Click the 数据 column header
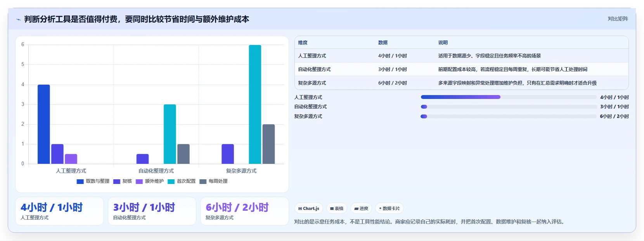The height and width of the screenshot is (241, 644). [x=383, y=43]
